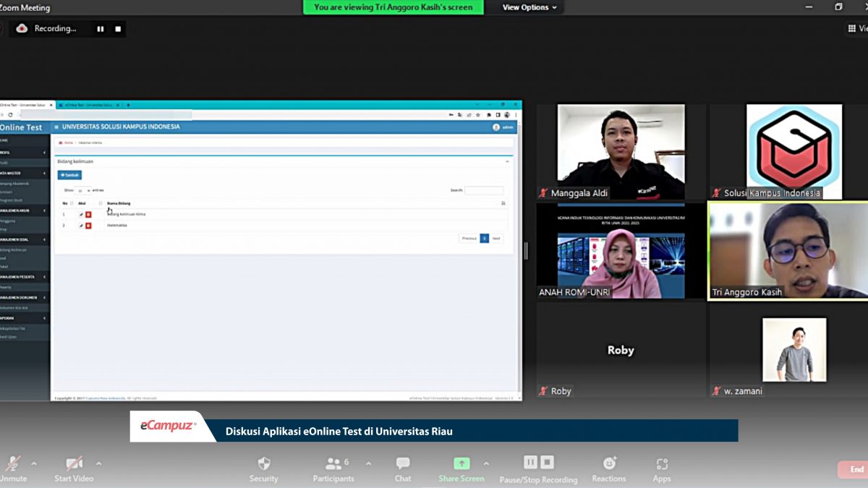Viewport: 868px width, 488px height.
Task: Expand arrow next to Participants
Action: pos(369,463)
